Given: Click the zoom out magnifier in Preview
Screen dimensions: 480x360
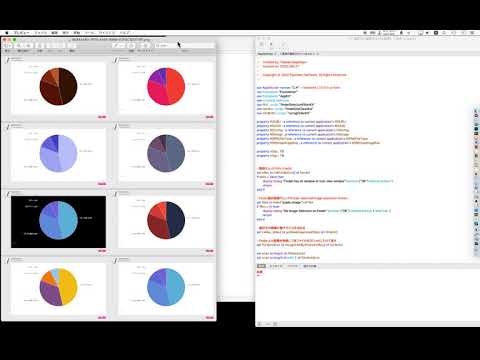Looking at the screenshot, I should [19, 45].
